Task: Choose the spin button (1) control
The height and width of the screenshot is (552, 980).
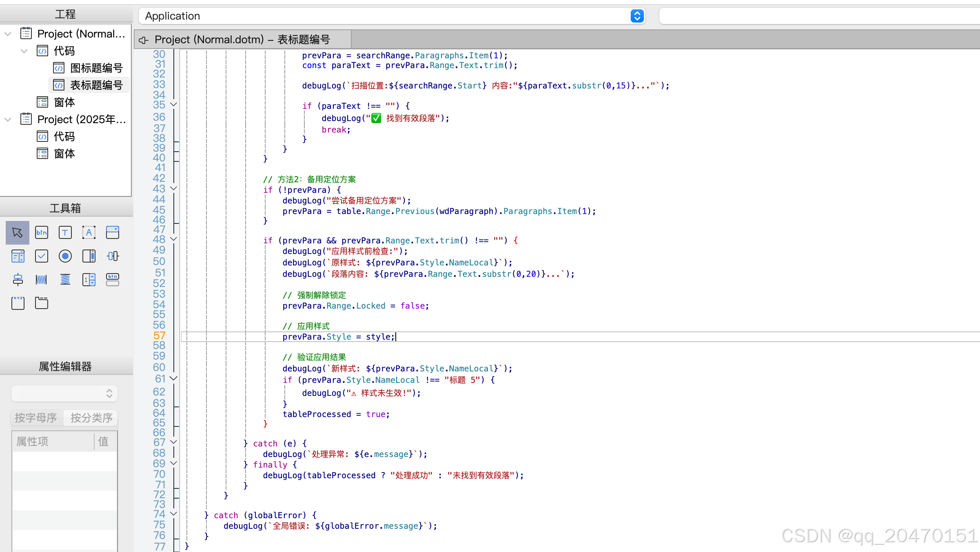Action: (89, 280)
